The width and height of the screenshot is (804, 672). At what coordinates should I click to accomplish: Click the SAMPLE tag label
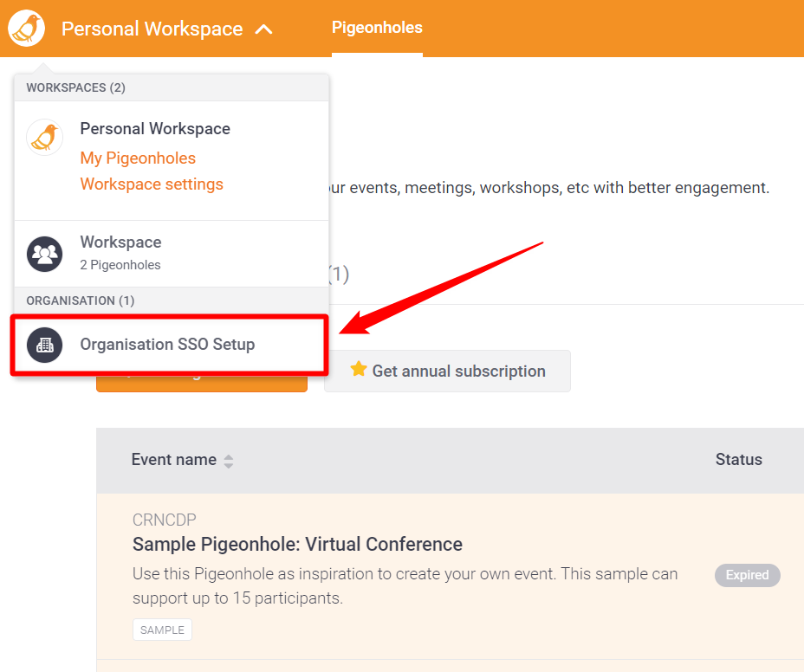[162, 630]
